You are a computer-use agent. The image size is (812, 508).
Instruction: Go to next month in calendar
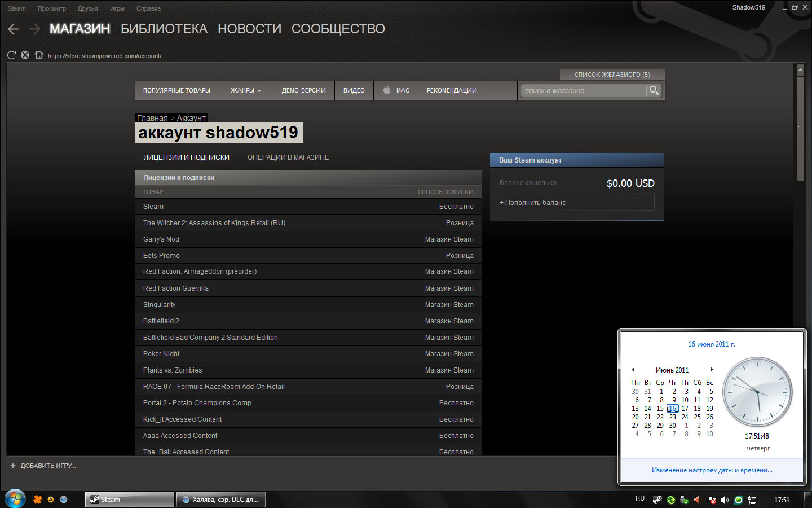(712, 370)
